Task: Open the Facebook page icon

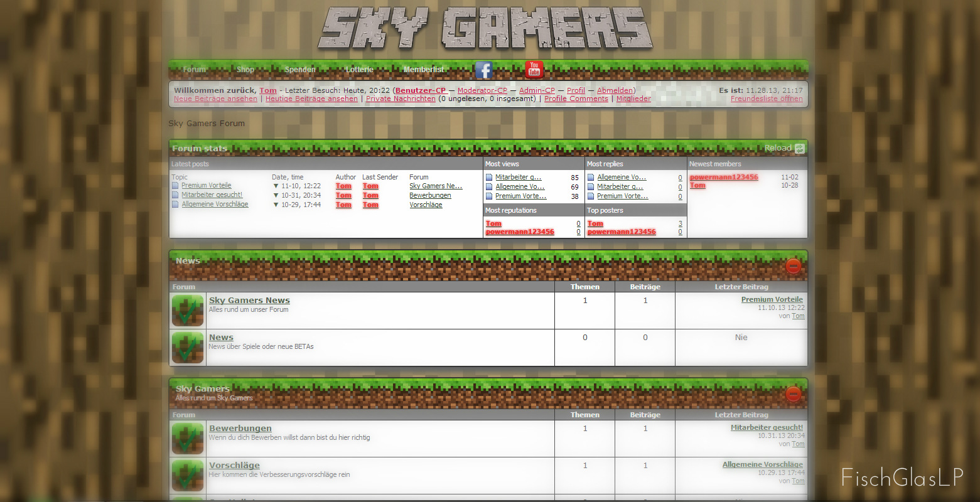Action: click(483, 70)
